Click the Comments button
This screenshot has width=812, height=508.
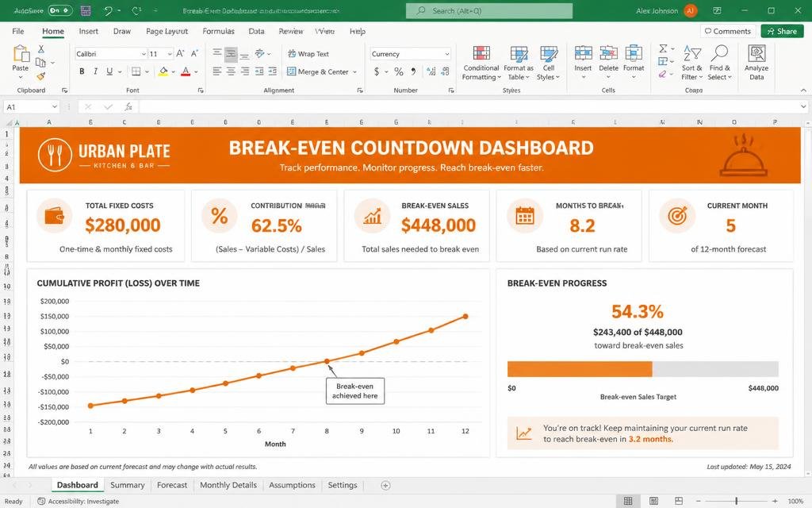point(728,31)
